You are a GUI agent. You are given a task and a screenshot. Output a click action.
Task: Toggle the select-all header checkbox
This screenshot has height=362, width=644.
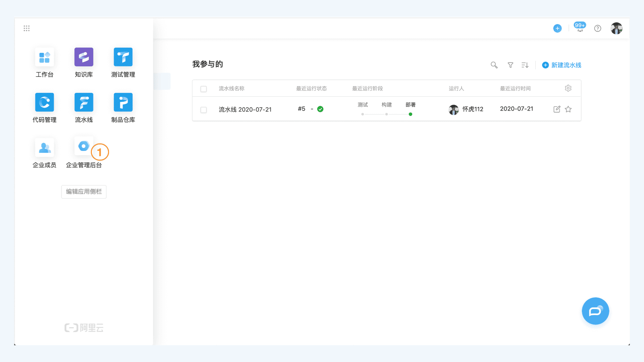(x=203, y=89)
